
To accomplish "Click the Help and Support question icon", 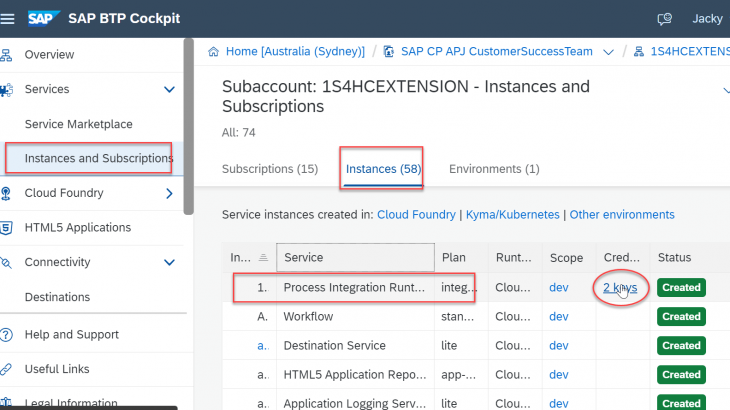I will [6, 335].
